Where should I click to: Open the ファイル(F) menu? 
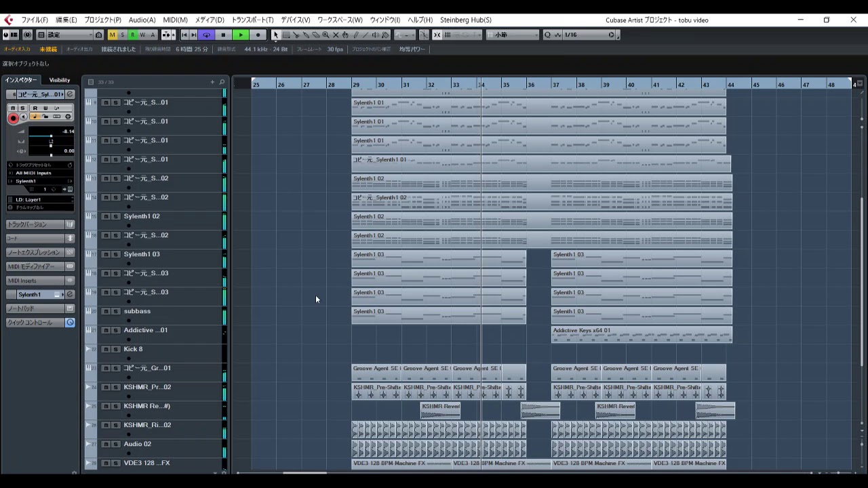(35, 20)
